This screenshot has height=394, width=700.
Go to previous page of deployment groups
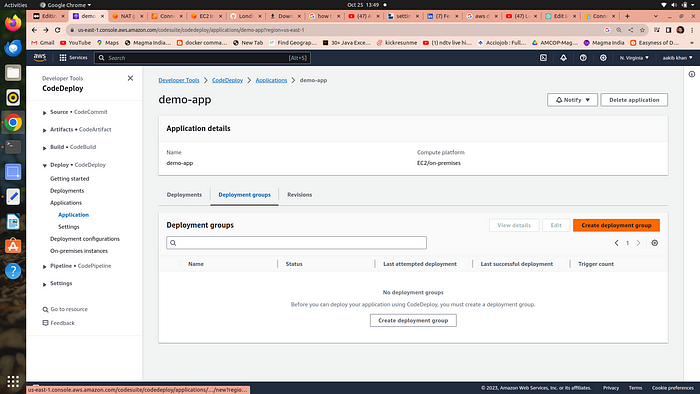617,243
